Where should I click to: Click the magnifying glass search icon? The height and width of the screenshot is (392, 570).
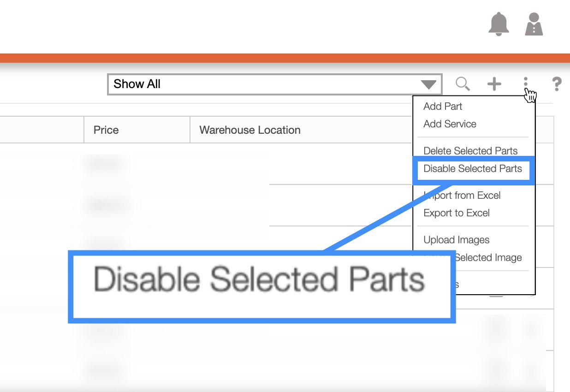463,84
